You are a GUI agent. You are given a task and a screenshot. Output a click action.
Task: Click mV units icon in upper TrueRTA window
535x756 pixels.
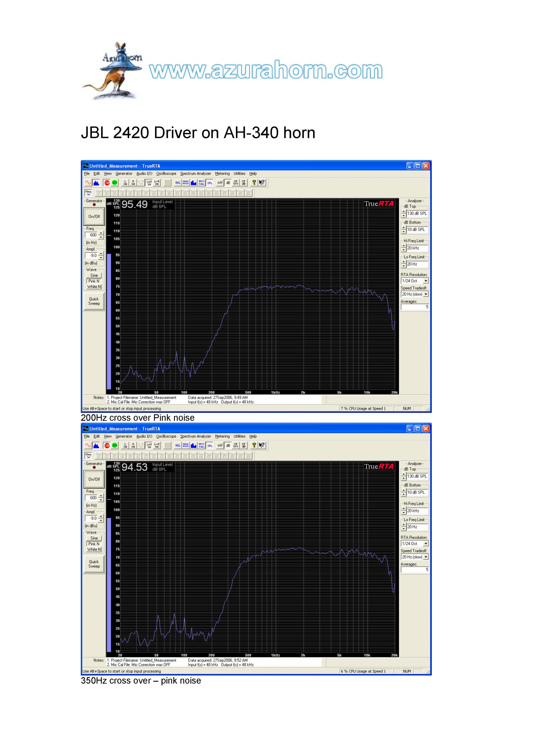coord(220,183)
